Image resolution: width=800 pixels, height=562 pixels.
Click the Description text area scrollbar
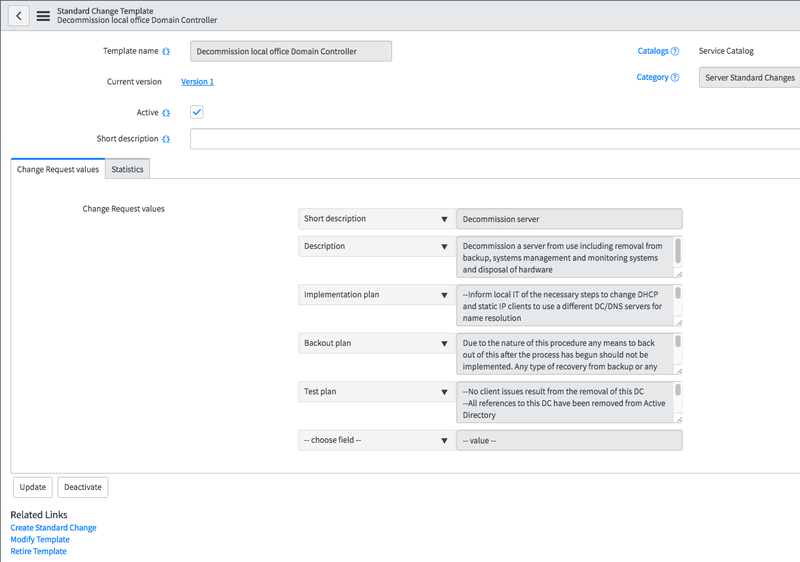(678, 251)
